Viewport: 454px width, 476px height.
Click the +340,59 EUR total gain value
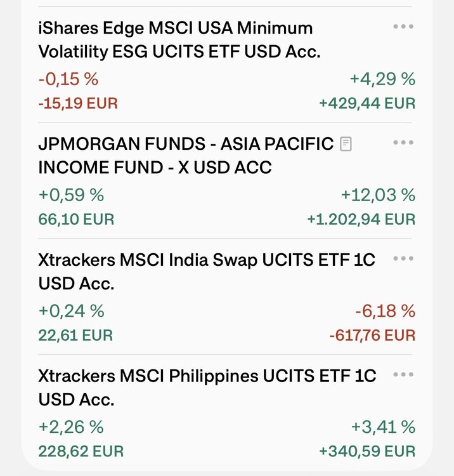tap(367, 451)
